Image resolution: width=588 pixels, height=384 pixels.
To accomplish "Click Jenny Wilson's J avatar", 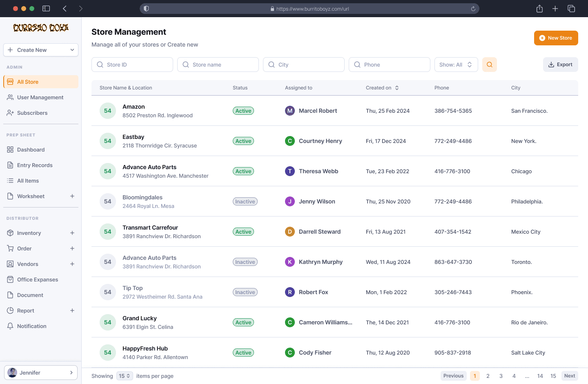I will [290, 201].
